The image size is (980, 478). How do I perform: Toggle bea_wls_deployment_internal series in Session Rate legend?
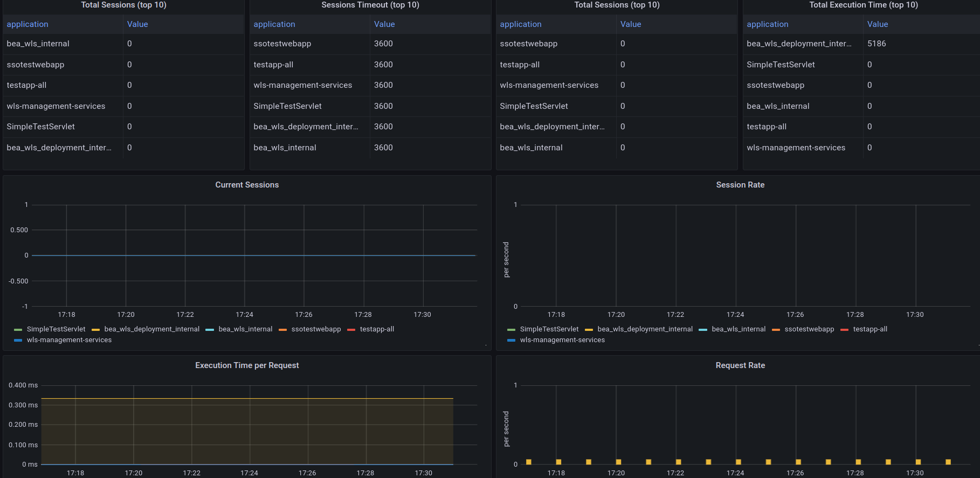(645, 329)
